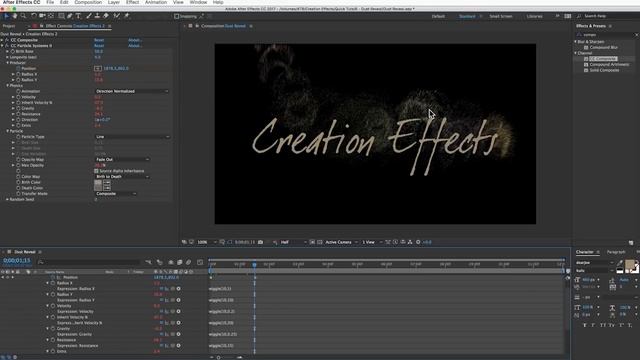The image size is (640, 360).
Task: Expand the Random Seed property
Action: [7, 200]
